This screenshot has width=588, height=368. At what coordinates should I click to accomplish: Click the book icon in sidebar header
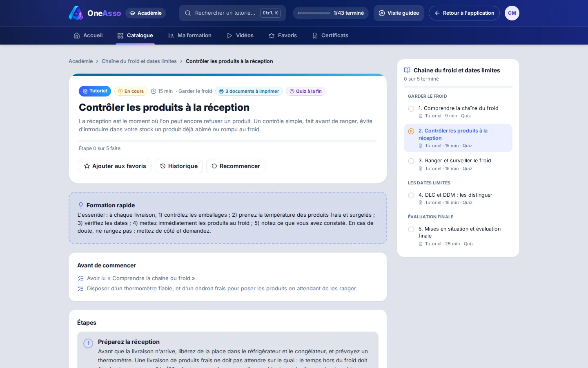coord(407,70)
